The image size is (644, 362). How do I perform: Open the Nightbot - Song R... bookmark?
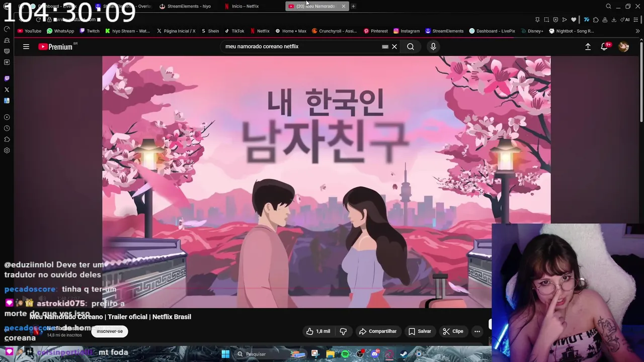(x=572, y=31)
